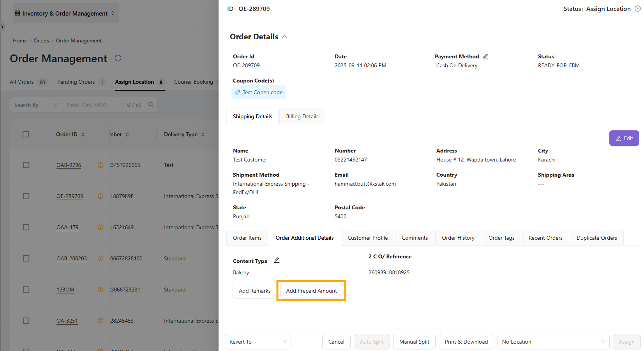644x351 pixels.
Task: Click the search magnifier icon
Action: [151, 105]
